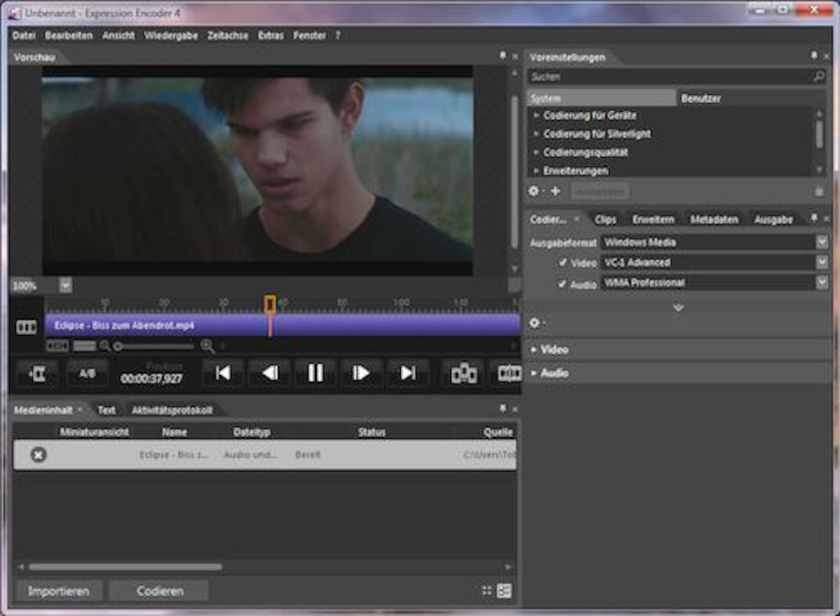Image resolution: width=840 pixels, height=616 pixels.
Task: Expand the Codierung für Geräte tree item
Action: (x=537, y=116)
